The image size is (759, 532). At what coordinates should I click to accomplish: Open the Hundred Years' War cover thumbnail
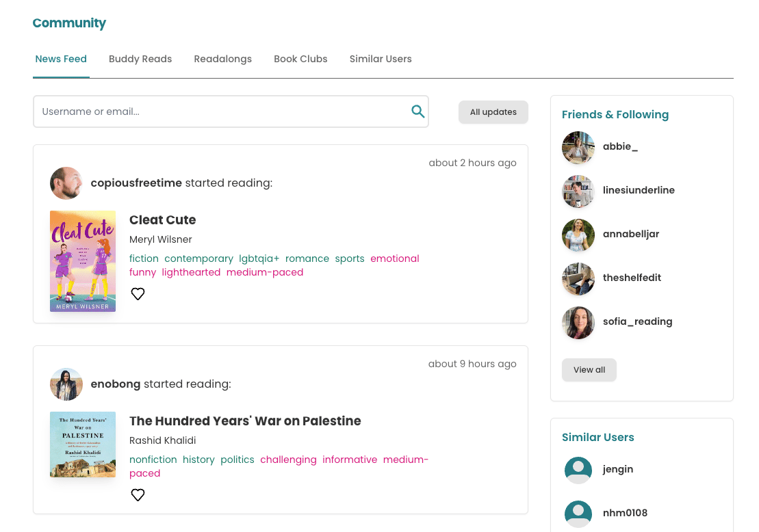pos(83,444)
